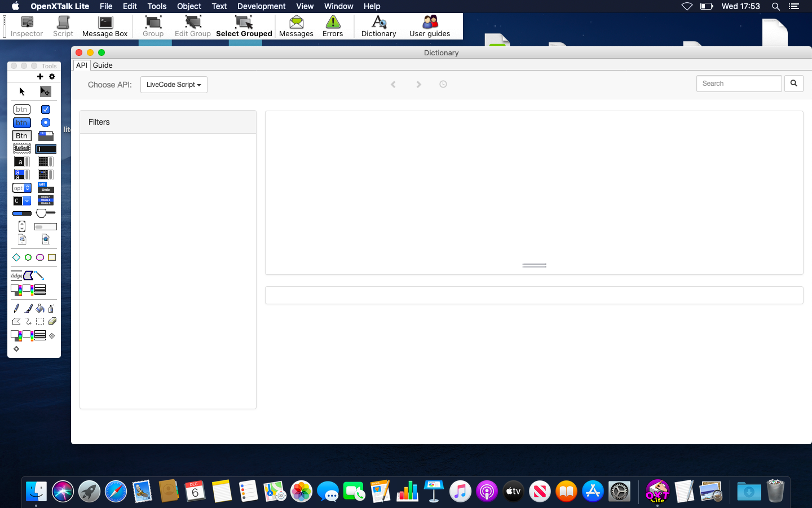
Task: Pick the radio button control in Tools
Action: [x=46, y=122]
